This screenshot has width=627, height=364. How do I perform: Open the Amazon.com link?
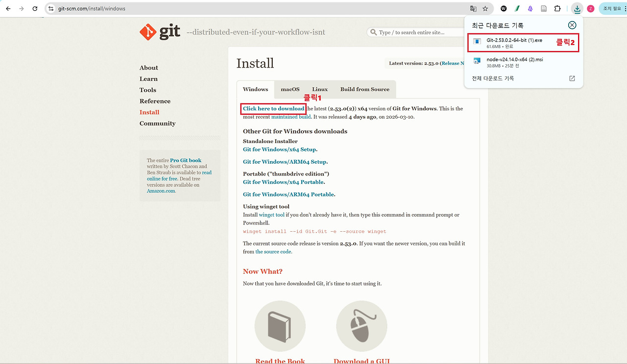point(161,191)
